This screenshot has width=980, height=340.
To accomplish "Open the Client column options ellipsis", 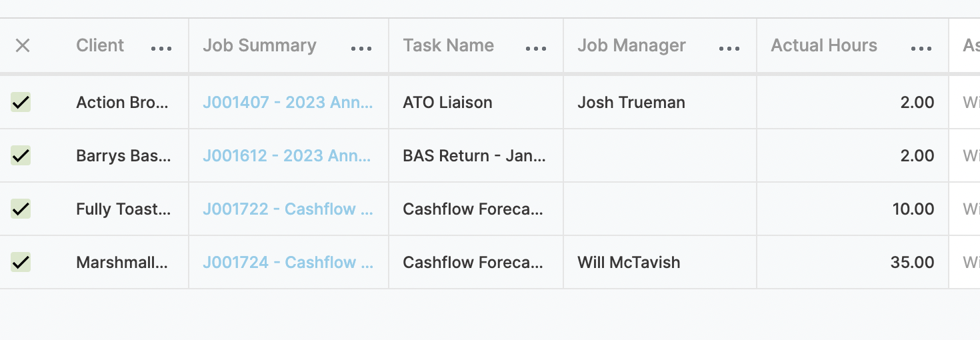I will [161, 49].
